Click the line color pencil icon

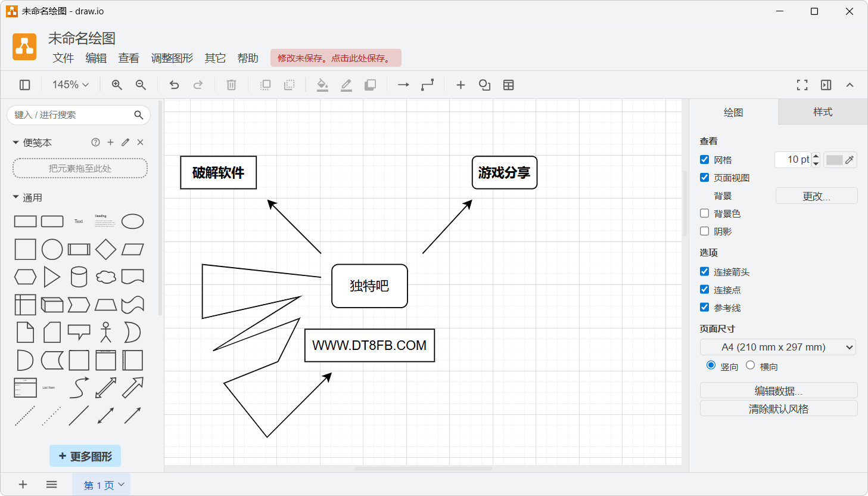(346, 85)
